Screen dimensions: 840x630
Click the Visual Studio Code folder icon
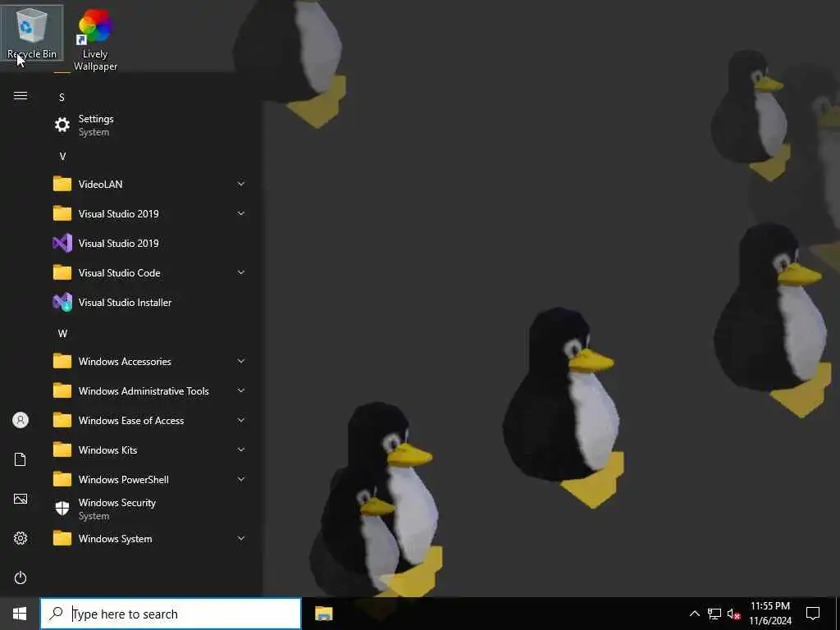click(x=62, y=272)
